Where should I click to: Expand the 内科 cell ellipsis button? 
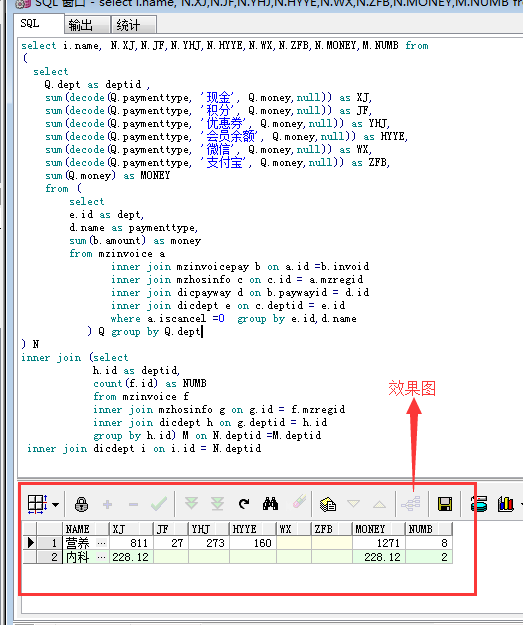click(x=102, y=557)
